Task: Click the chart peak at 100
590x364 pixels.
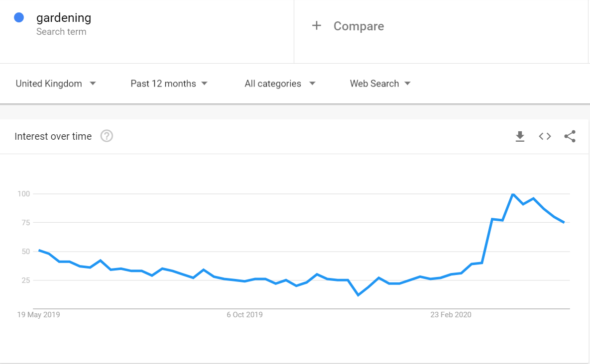Action: [x=513, y=194]
